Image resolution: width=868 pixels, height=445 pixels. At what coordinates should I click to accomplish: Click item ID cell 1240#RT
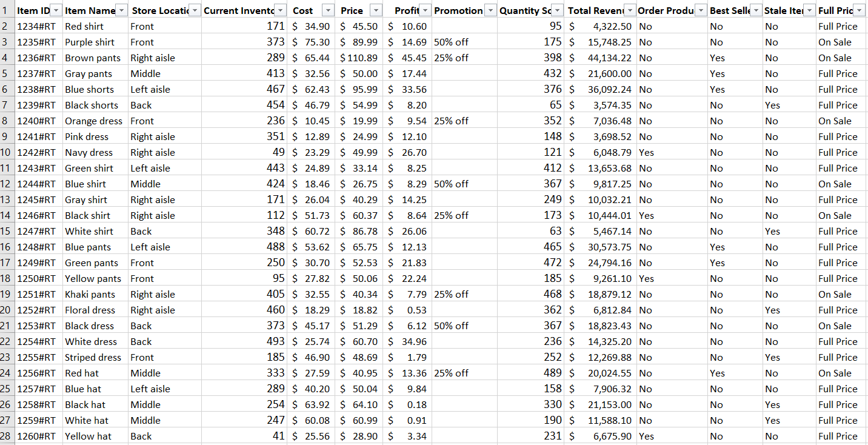38,121
